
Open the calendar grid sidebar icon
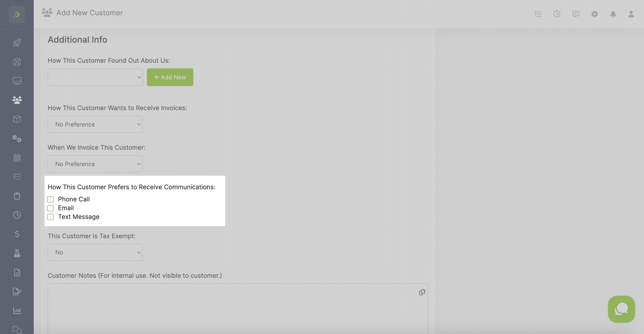(17, 158)
